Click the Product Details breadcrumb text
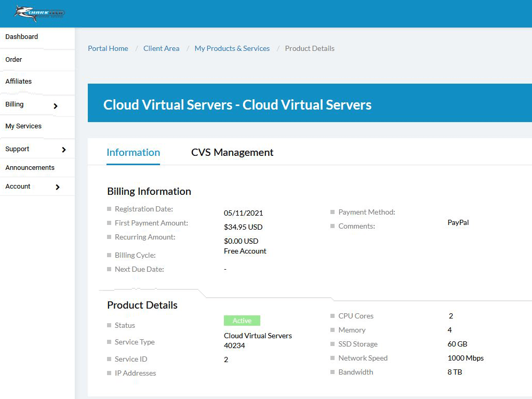The image size is (532, 399). click(x=310, y=48)
